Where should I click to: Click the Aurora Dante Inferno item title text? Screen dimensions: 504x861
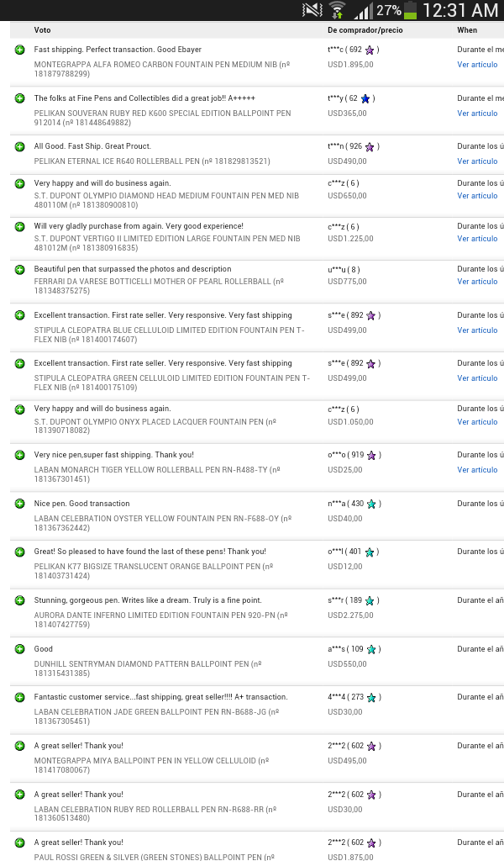click(160, 615)
